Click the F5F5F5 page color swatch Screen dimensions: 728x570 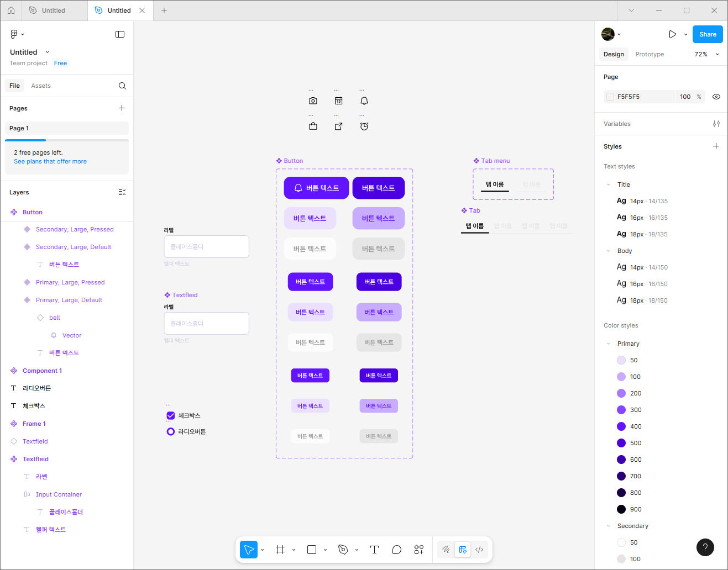point(610,97)
